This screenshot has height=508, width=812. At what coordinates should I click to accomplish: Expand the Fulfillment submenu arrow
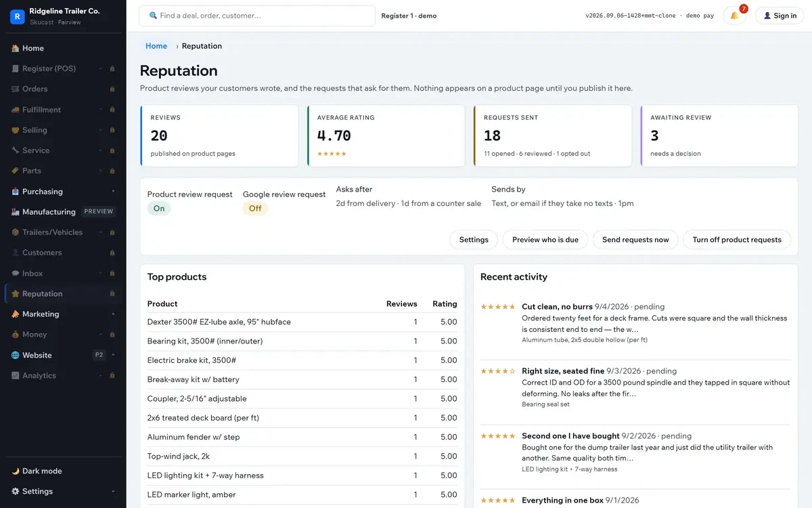[101, 110]
